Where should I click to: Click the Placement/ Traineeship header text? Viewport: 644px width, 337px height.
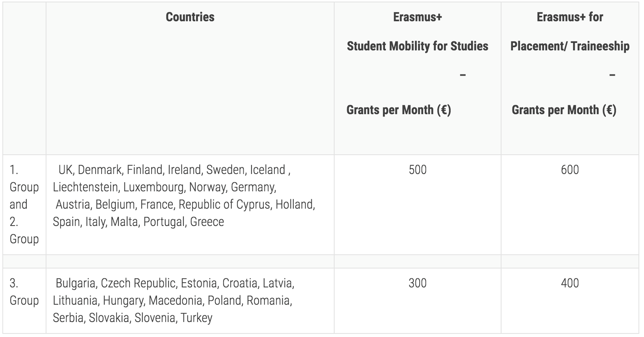[570, 46]
